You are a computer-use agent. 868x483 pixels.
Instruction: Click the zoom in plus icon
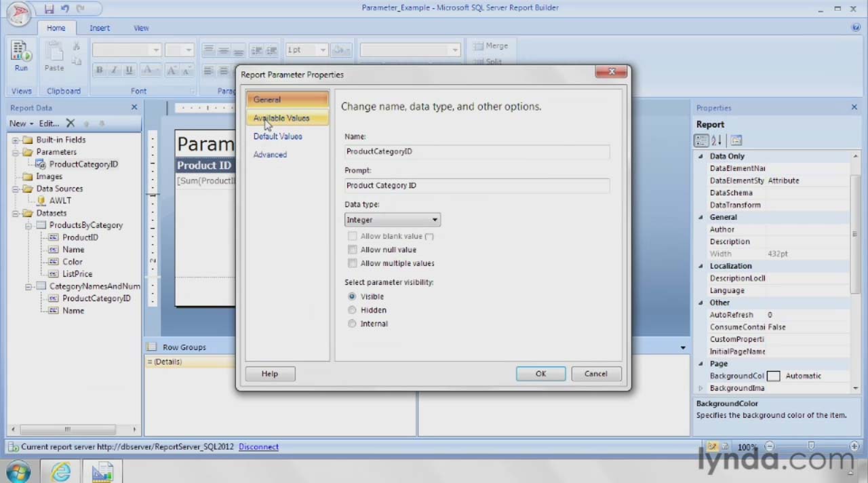pyautogui.click(x=854, y=446)
